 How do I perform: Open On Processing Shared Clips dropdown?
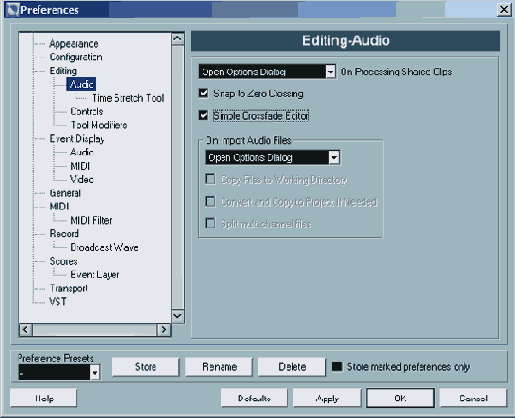click(330, 72)
